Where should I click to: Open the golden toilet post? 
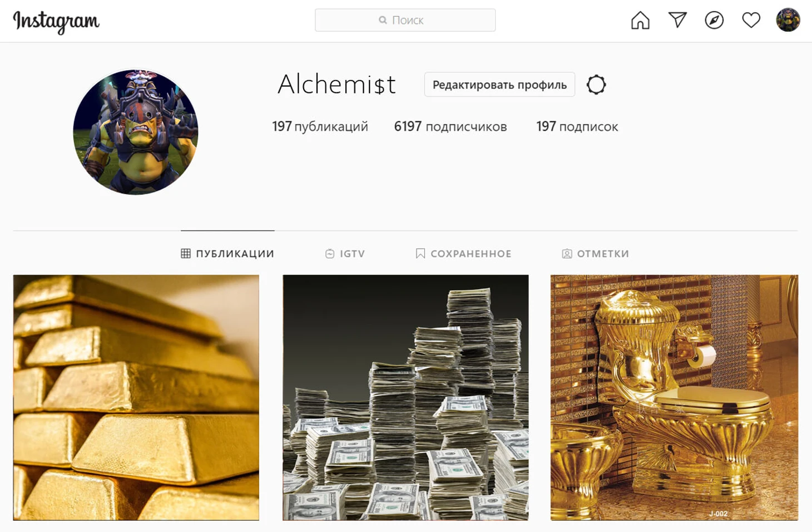674,397
